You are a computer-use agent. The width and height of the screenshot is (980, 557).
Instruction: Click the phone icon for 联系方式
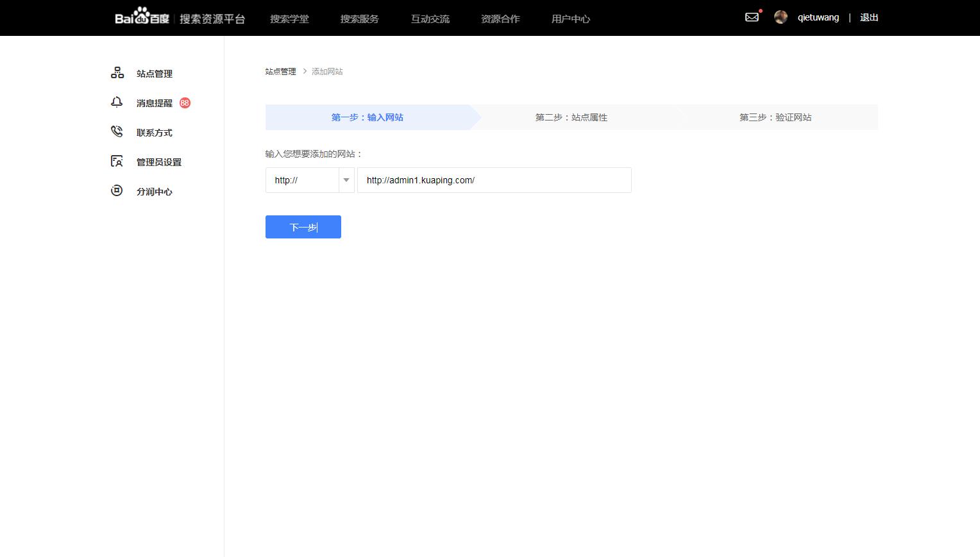coord(117,132)
